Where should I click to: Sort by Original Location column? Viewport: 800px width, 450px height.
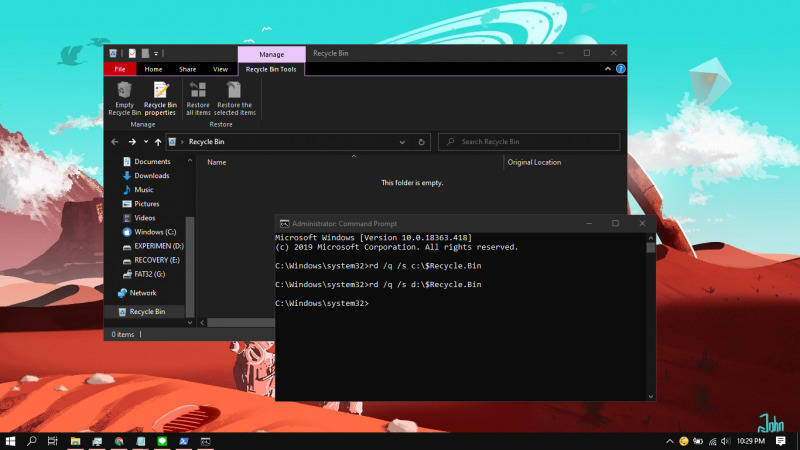[534, 162]
